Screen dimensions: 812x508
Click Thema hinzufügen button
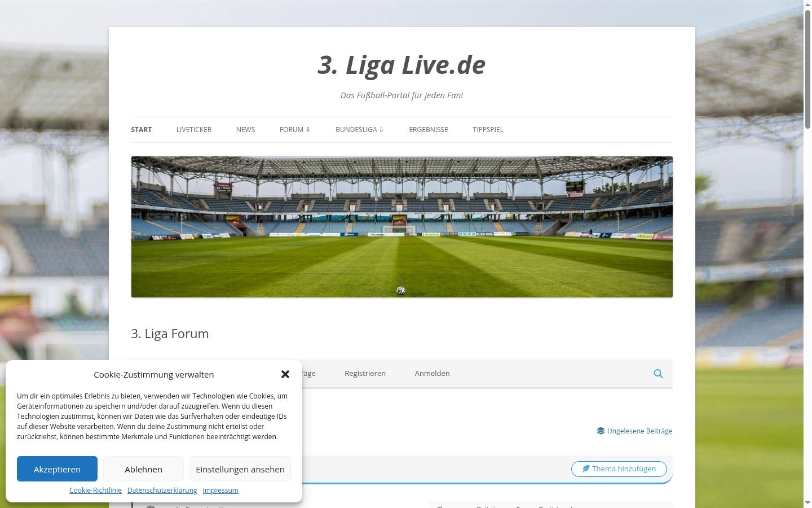[619, 468]
